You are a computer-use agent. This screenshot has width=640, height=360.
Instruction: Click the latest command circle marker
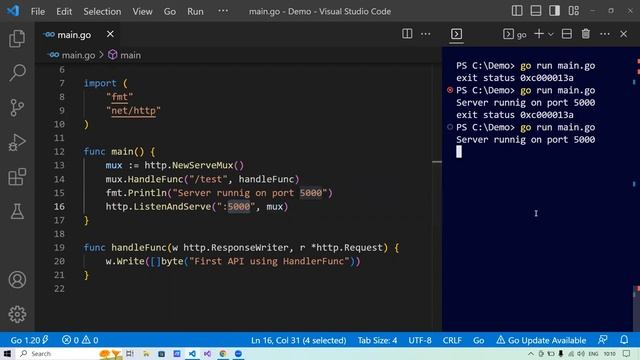point(450,127)
